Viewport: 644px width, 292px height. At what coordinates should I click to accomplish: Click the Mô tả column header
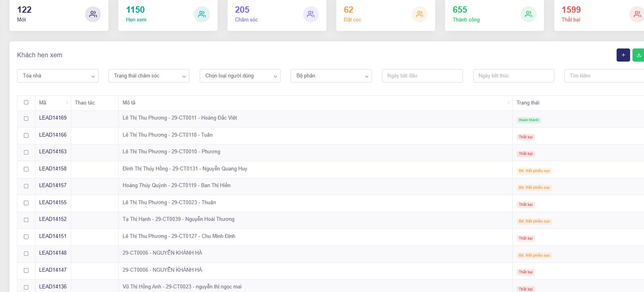pyautogui.click(x=129, y=103)
